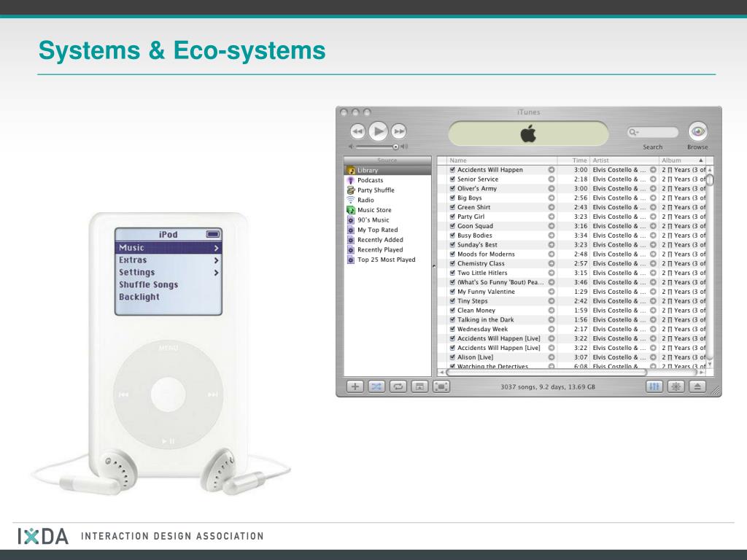747x560 pixels.
Task: Click the iTunes previous track button
Action: (357, 131)
